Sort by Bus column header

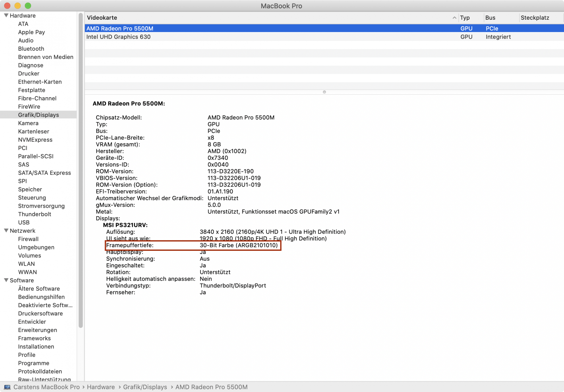coord(490,18)
